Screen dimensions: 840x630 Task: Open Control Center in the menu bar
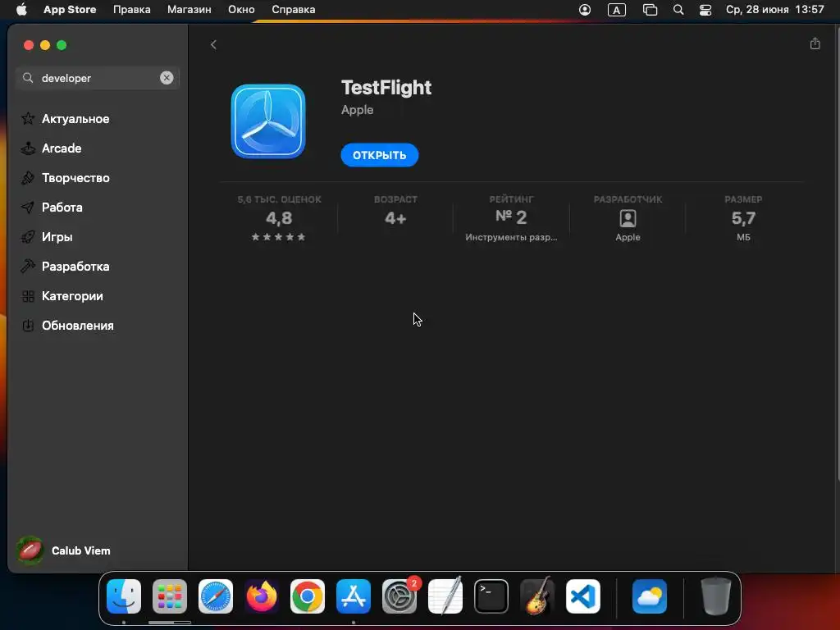click(x=705, y=10)
